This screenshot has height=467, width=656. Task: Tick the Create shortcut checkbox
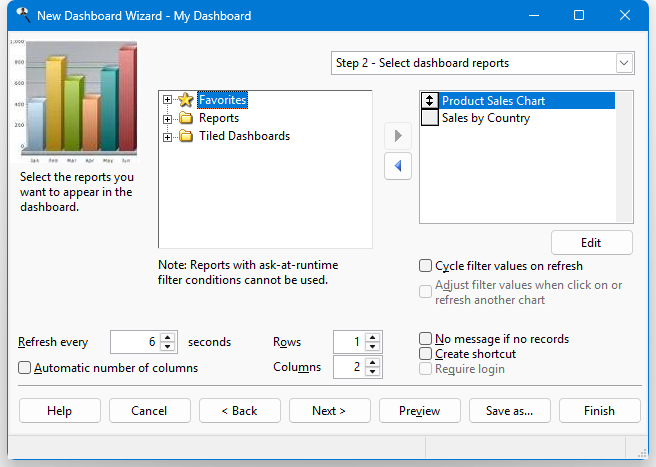click(x=426, y=354)
